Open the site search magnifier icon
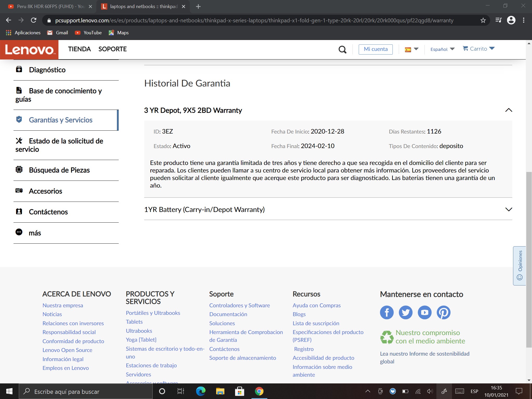This screenshot has width=532, height=399. point(342,49)
